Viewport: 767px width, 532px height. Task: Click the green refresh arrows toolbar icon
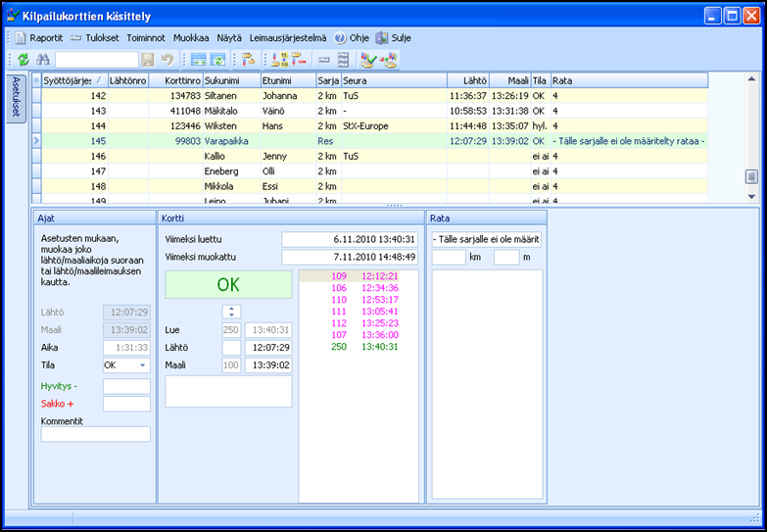(23, 60)
